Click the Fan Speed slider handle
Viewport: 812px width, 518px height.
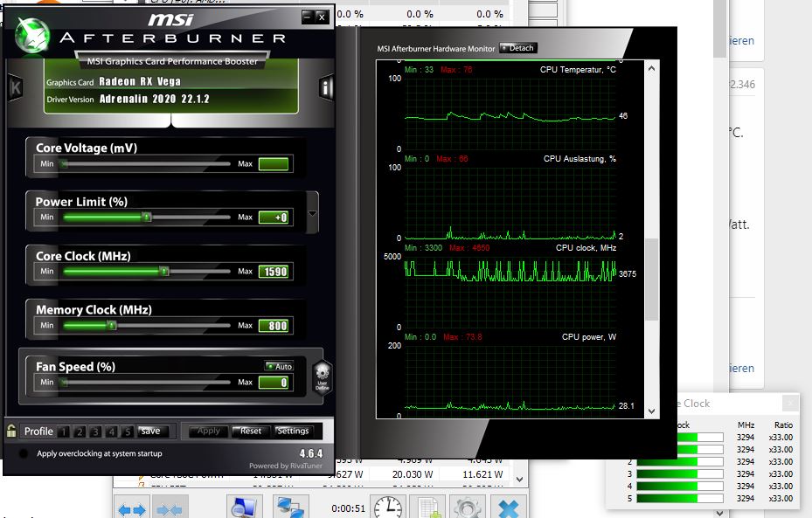click(64, 383)
